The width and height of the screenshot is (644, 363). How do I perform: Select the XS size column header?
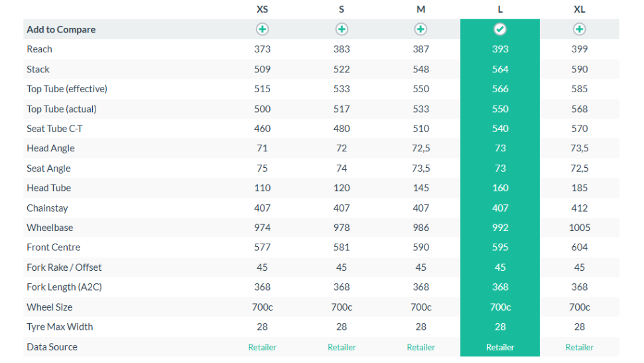(x=263, y=9)
